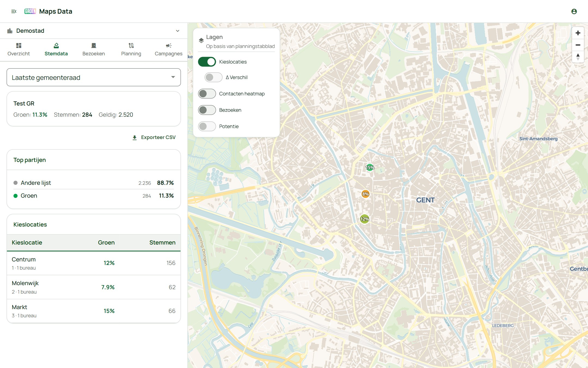Screen dimensions: 588x368
Task: Sort table by Kieslocatie column header
Action: 27,243
